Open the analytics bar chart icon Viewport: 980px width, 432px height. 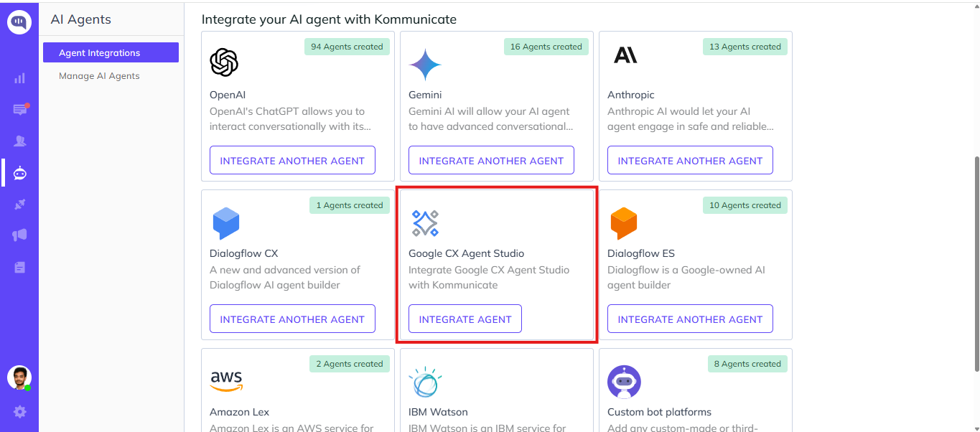(x=19, y=78)
